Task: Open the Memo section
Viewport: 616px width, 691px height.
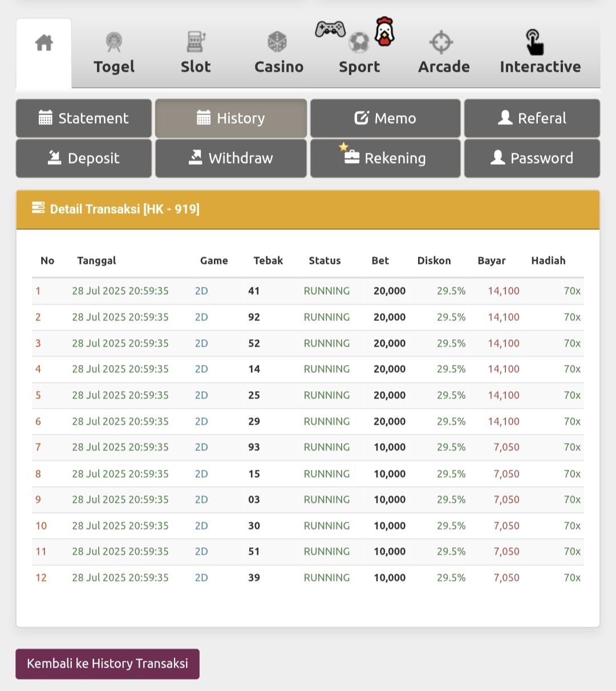Action: pos(385,119)
